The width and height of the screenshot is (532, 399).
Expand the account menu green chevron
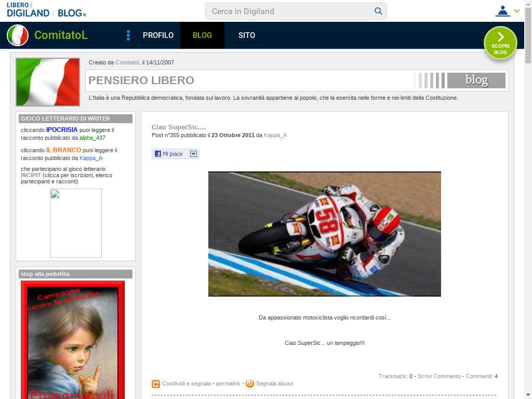(516, 11)
